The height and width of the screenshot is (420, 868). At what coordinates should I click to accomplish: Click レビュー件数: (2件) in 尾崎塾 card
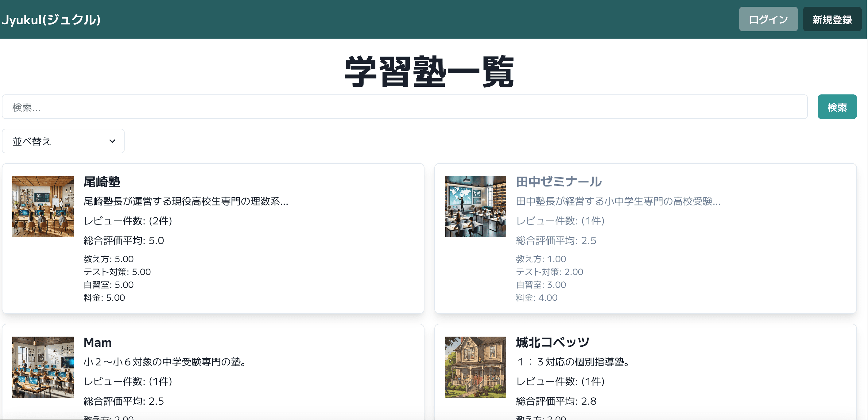[128, 221]
